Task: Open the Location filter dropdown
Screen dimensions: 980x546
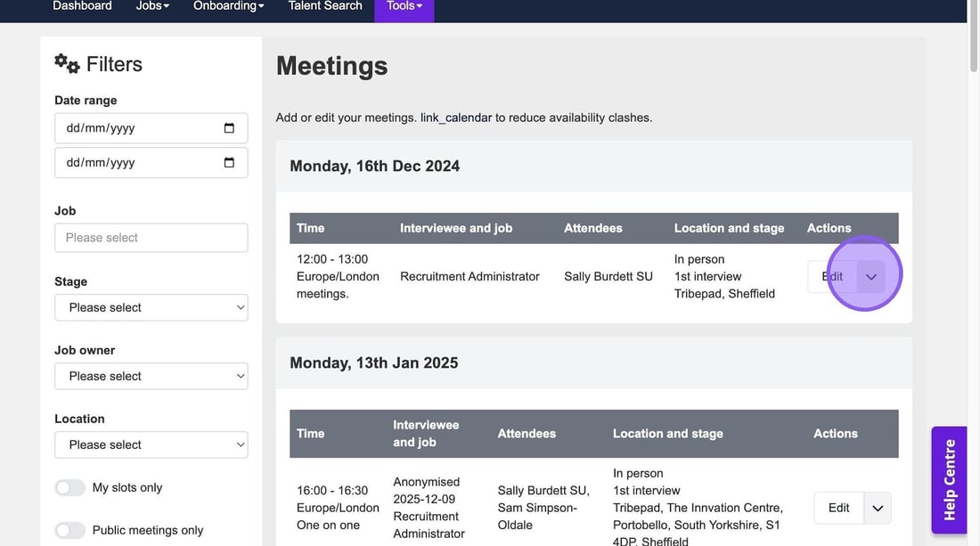Action: tap(151, 444)
